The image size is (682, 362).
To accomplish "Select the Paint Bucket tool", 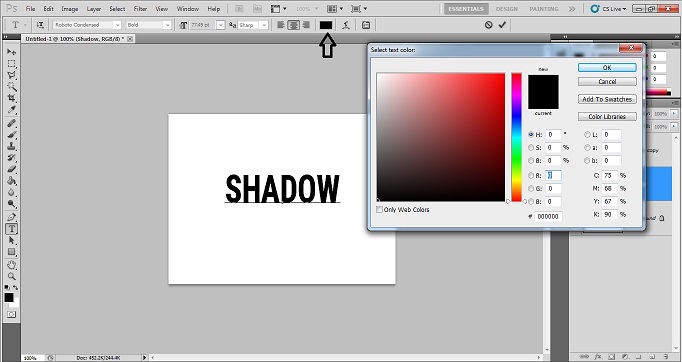I will pyautogui.click(x=11, y=181).
